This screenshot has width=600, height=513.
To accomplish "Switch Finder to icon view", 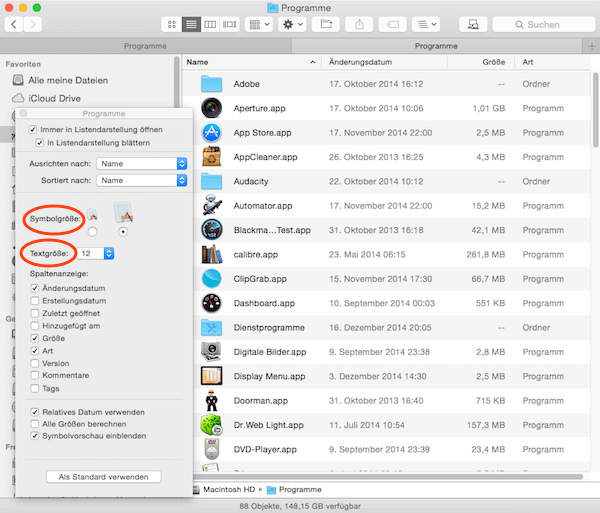I will (171, 23).
